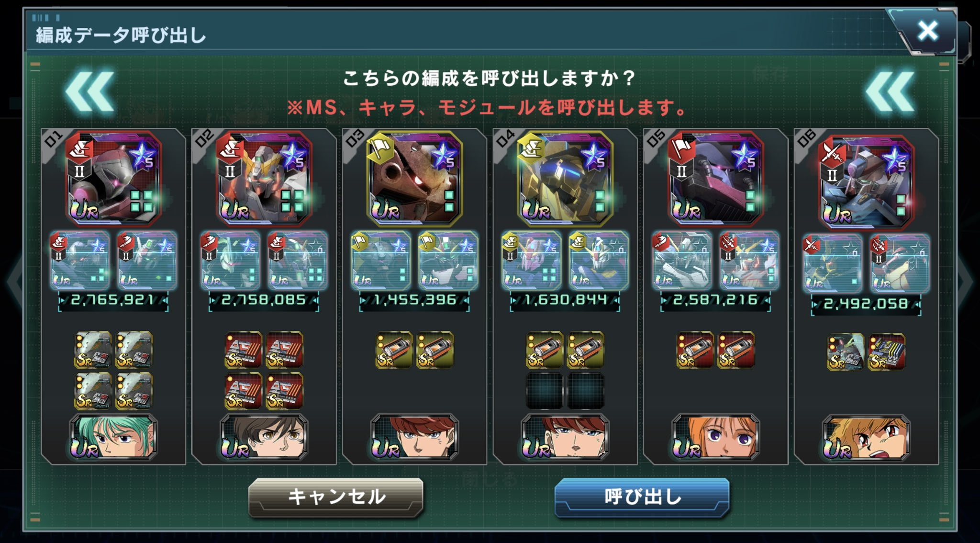The image size is (980, 543).
Task: Tap the left sub-unit thumbnail in slot 06
Action: click(x=833, y=263)
